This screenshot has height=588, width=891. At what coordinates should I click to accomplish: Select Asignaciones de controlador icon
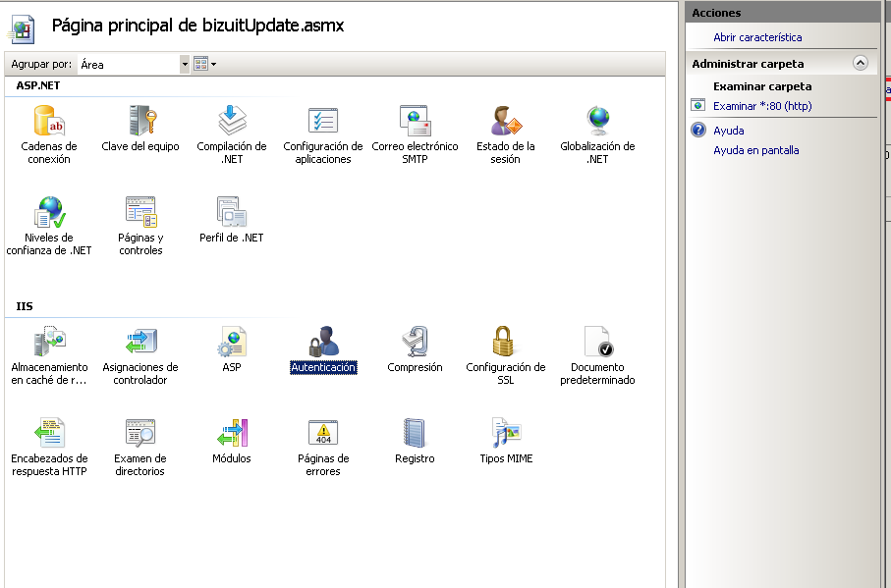pyautogui.click(x=140, y=341)
